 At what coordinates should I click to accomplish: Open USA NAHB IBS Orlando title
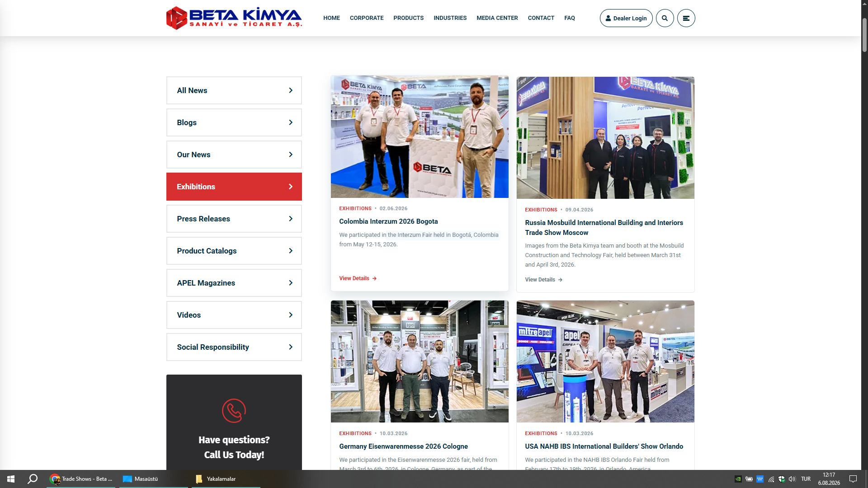tap(604, 446)
